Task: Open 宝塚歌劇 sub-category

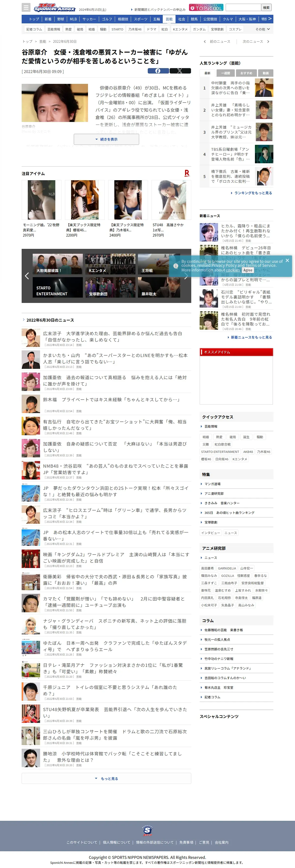Action: coord(217,29)
